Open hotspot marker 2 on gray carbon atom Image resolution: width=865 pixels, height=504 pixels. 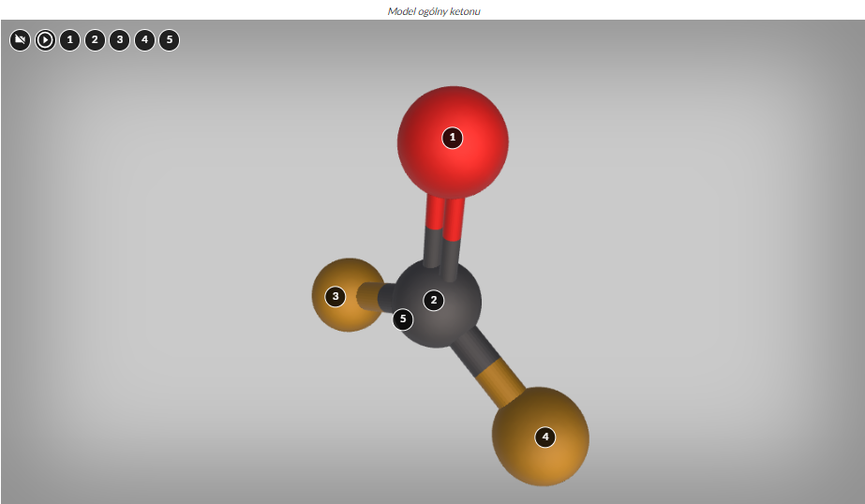pos(433,300)
